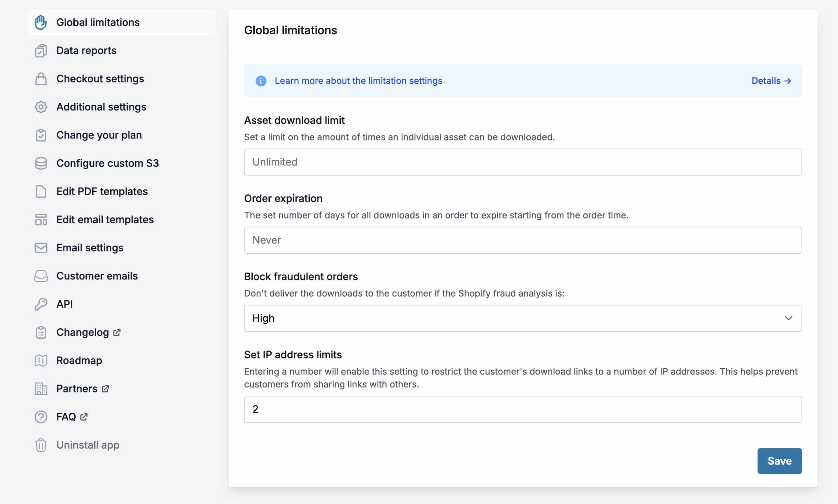Screen dimensions: 838x504
Task: Click the chevron on the High select box
Action: tap(788, 318)
